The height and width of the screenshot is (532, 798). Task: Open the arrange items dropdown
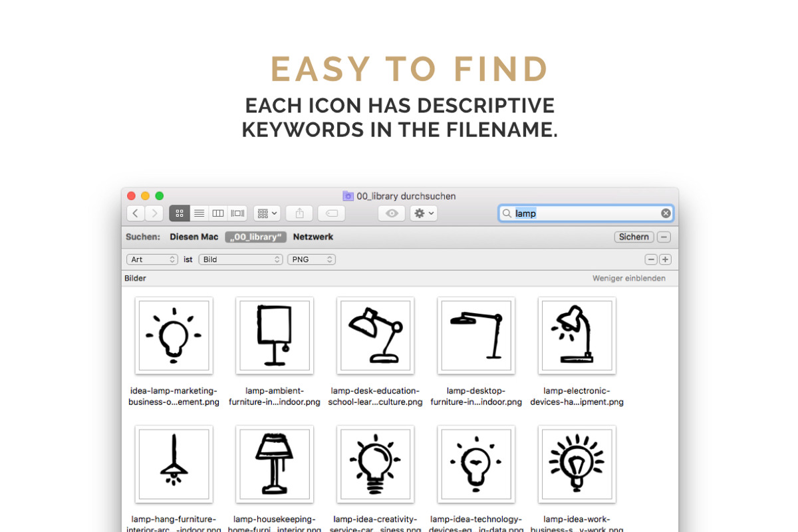[x=267, y=213]
